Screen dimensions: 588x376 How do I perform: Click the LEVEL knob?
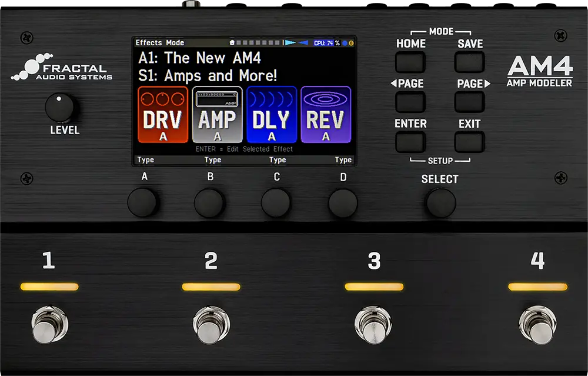pyautogui.click(x=60, y=108)
